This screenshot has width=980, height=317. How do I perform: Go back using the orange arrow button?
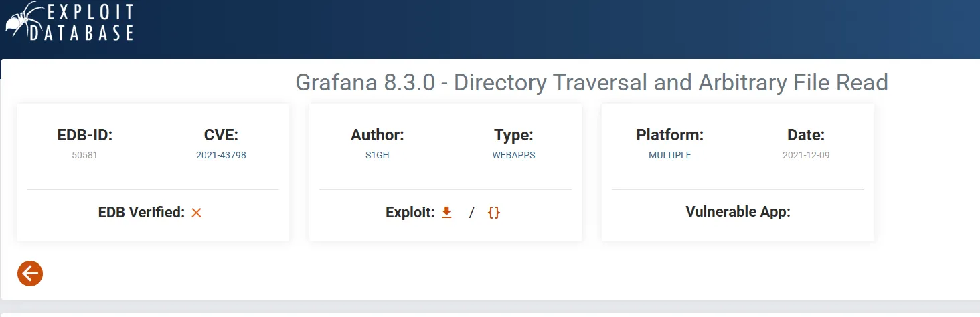point(30,273)
